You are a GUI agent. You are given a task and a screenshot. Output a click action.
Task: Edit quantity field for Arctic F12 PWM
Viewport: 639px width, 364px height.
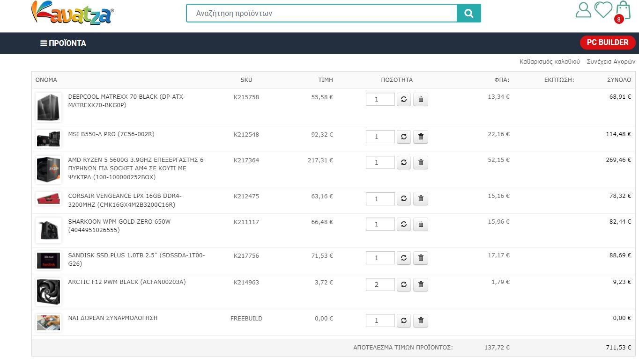coord(380,284)
